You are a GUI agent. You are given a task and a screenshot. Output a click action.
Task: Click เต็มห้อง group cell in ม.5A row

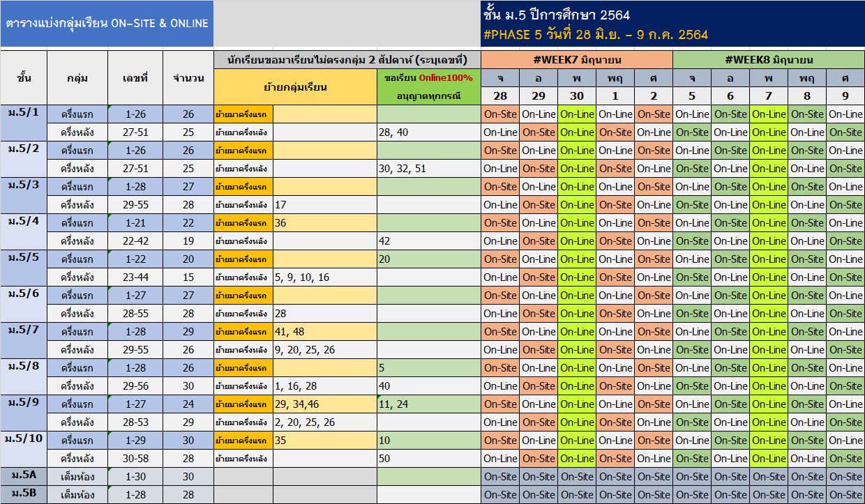point(77,477)
